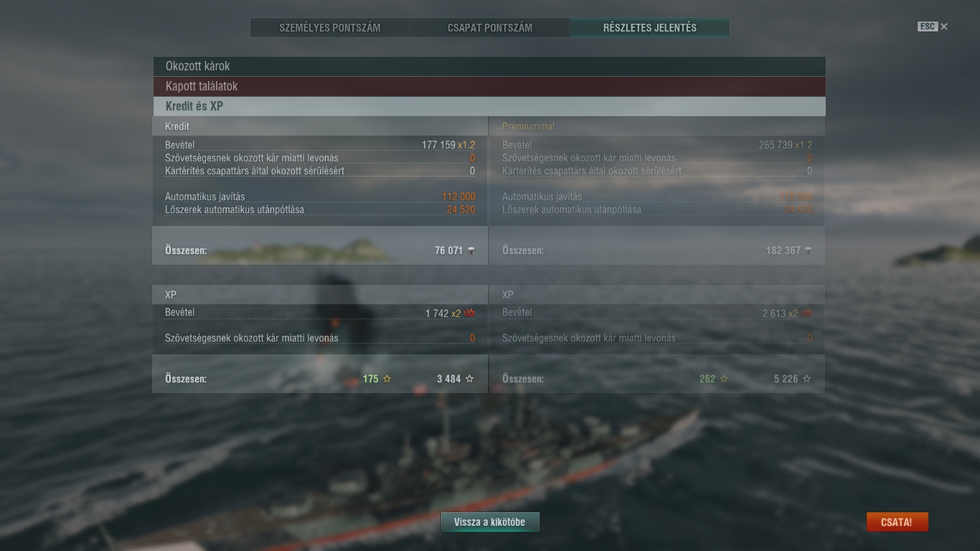Click the gold star icon next to 175

[x=387, y=379]
